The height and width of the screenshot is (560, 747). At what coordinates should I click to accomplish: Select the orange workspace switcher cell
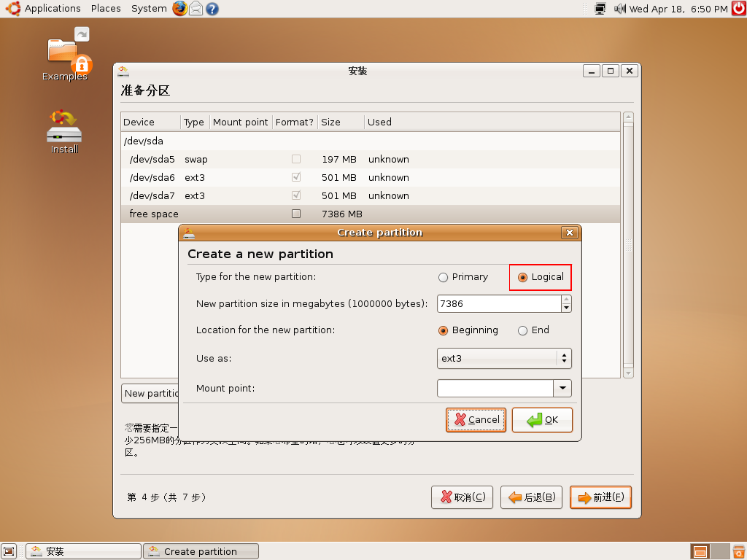coord(700,551)
